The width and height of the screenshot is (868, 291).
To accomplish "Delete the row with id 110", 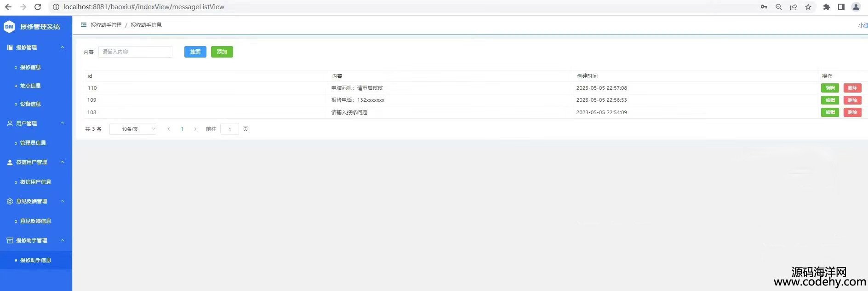I will (852, 88).
